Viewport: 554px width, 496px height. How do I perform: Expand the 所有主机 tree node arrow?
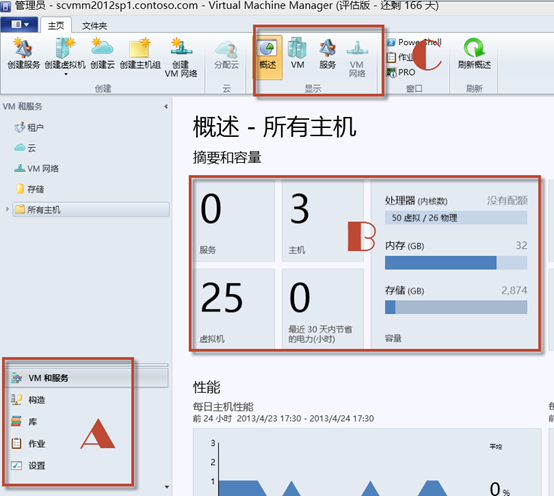coord(7,209)
